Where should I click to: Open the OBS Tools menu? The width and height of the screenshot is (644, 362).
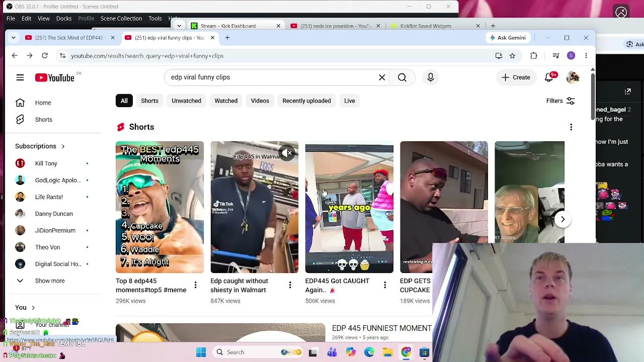tap(155, 19)
